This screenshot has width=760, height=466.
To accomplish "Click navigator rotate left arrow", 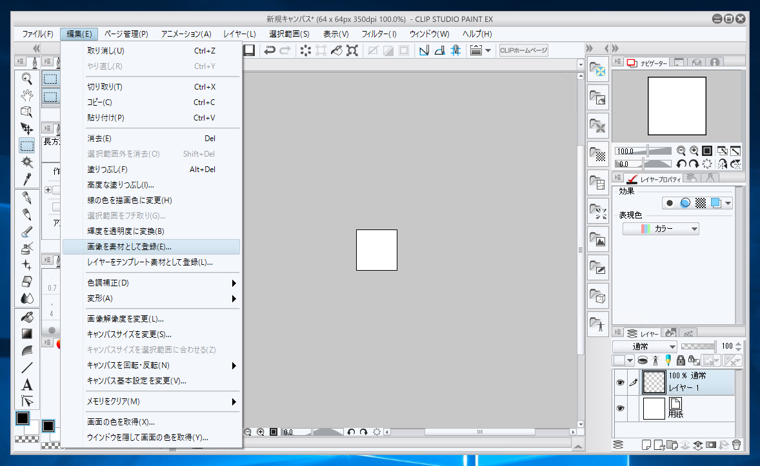I will tap(681, 164).
